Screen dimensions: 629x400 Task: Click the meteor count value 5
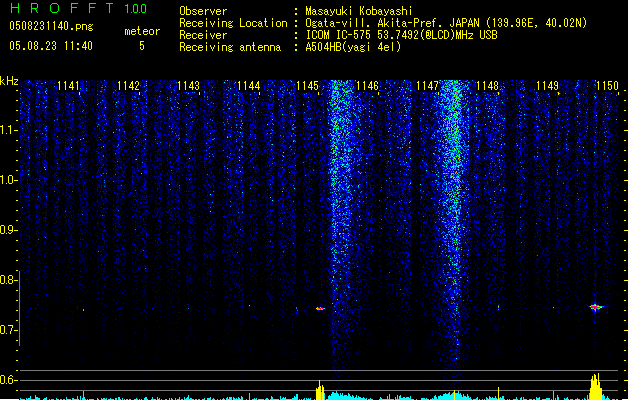(142, 46)
